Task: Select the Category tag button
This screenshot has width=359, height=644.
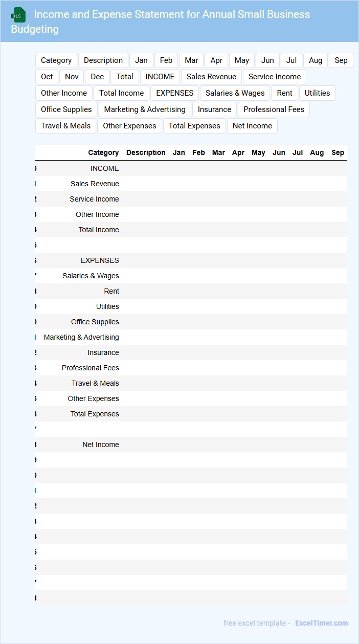Action: coord(56,60)
